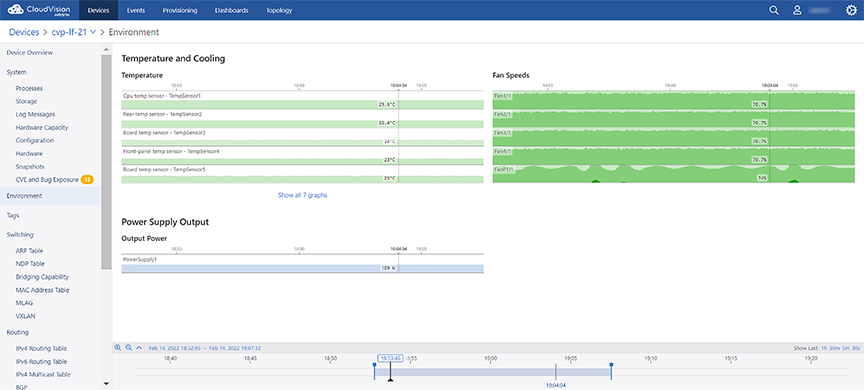This screenshot has height=390, width=864.
Task: Switch to the Topology tab
Action: coord(279,10)
